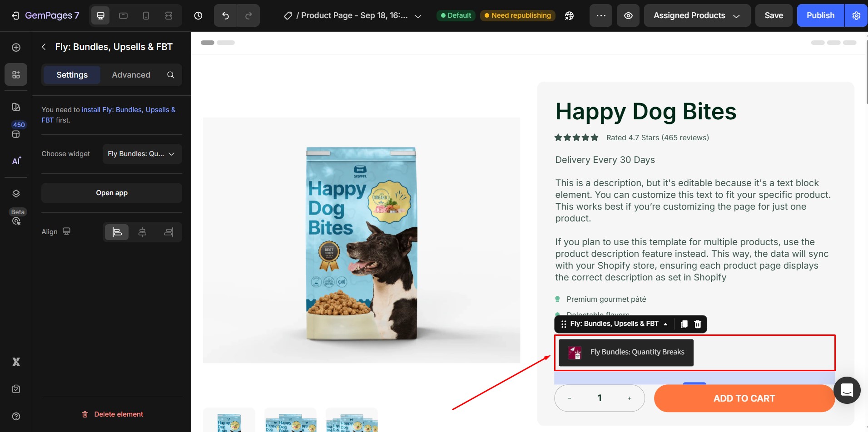Select the Settings tab
This screenshot has width=868, height=432.
tap(72, 75)
